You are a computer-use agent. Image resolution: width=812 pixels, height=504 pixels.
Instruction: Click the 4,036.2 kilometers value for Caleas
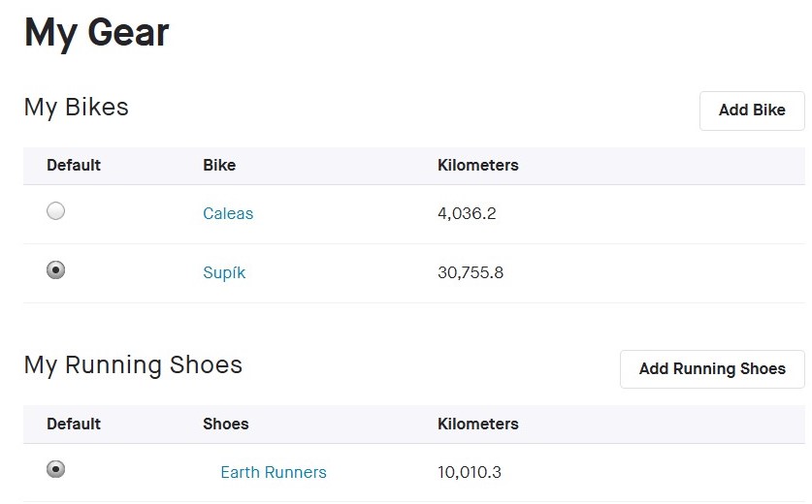coord(467,213)
